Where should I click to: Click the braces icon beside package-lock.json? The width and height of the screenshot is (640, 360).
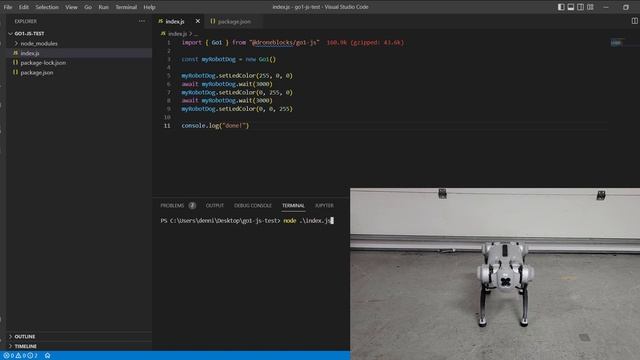pos(16,63)
